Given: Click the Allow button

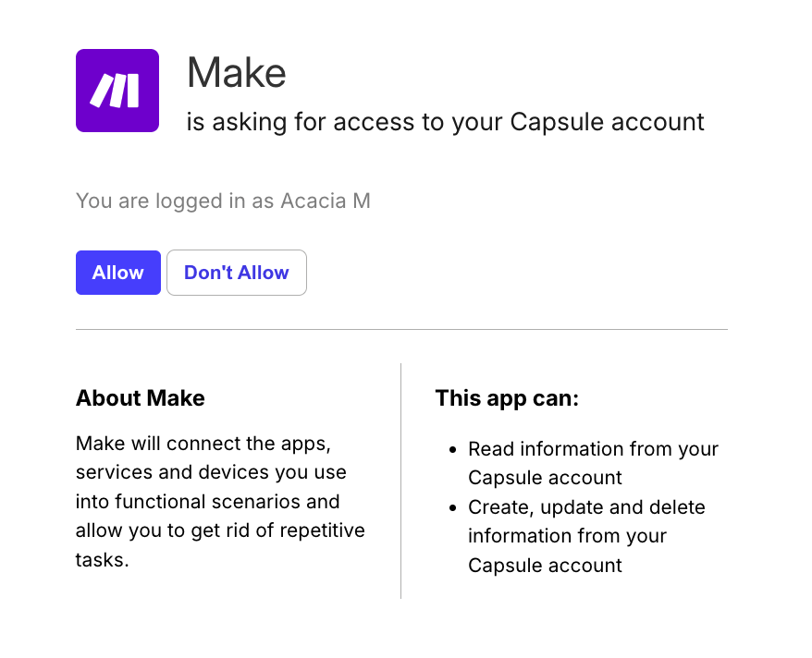Looking at the screenshot, I should tap(117, 273).
